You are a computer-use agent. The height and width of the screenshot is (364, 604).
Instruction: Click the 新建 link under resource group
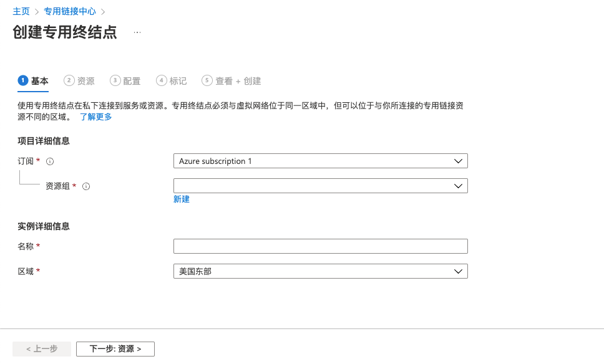tap(181, 199)
